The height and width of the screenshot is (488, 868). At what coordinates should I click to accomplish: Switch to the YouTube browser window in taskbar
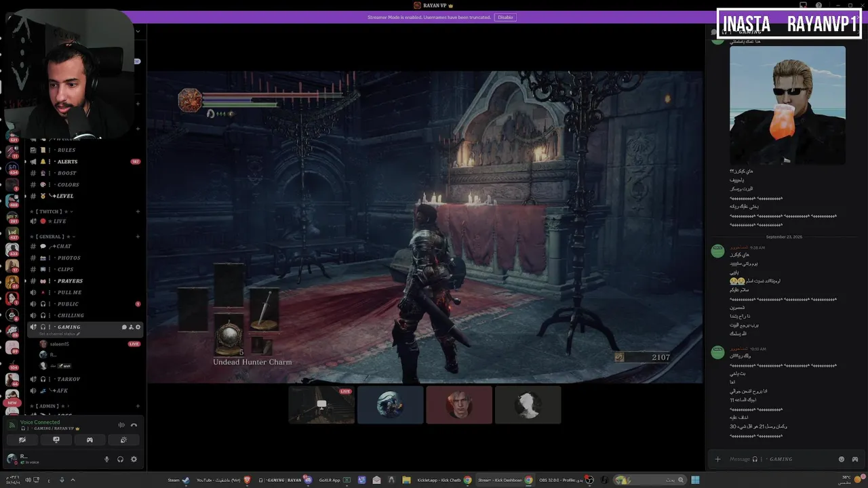tap(223, 480)
